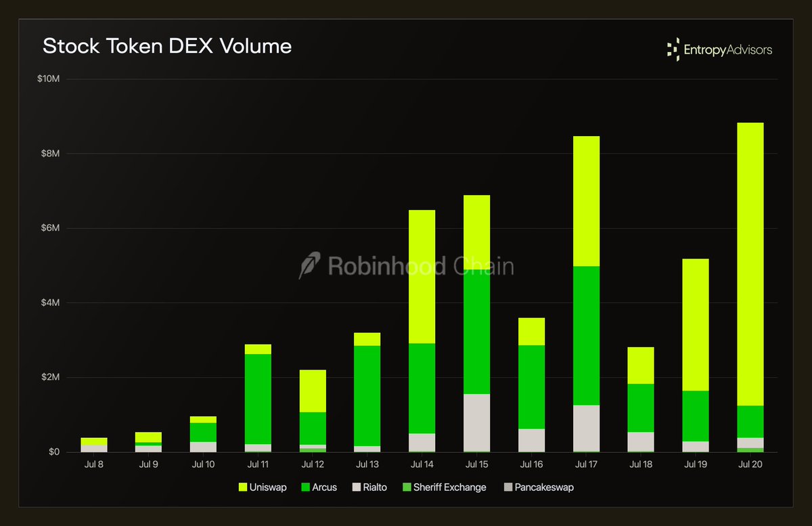
Task: Click the Jul 18 axis label
Action: (x=641, y=465)
